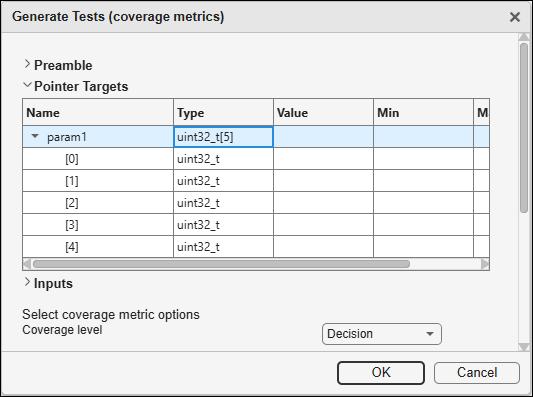Click the Name column header
Viewport: 533px width, 397px height.
pos(98,113)
